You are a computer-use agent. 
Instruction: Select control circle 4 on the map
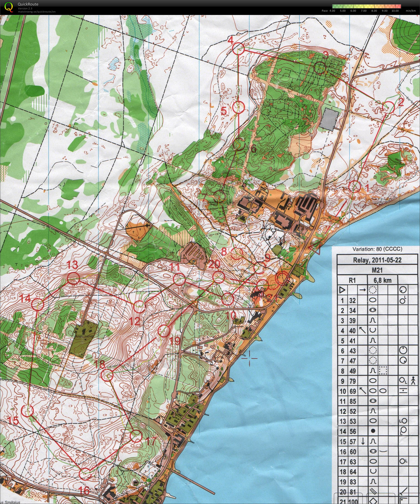(x=238, y=49)
